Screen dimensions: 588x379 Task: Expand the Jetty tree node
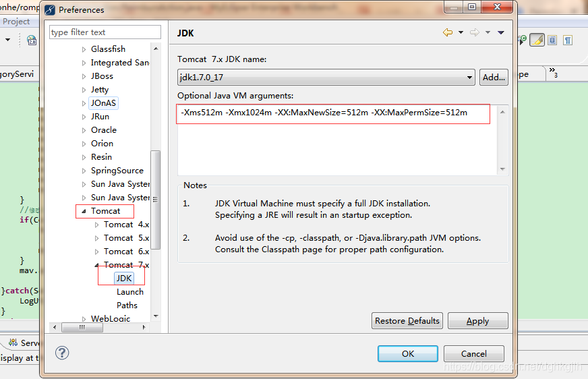tap(84, 90)
